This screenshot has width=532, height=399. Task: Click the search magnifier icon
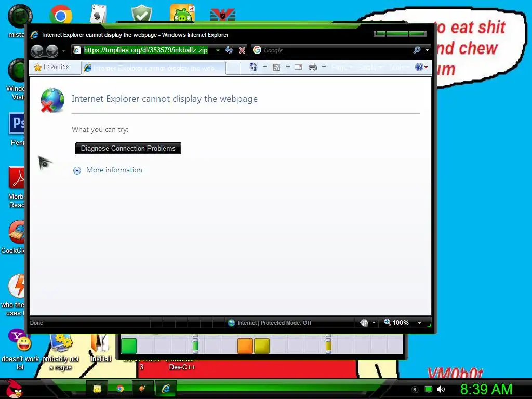click(x=417, y=50)
